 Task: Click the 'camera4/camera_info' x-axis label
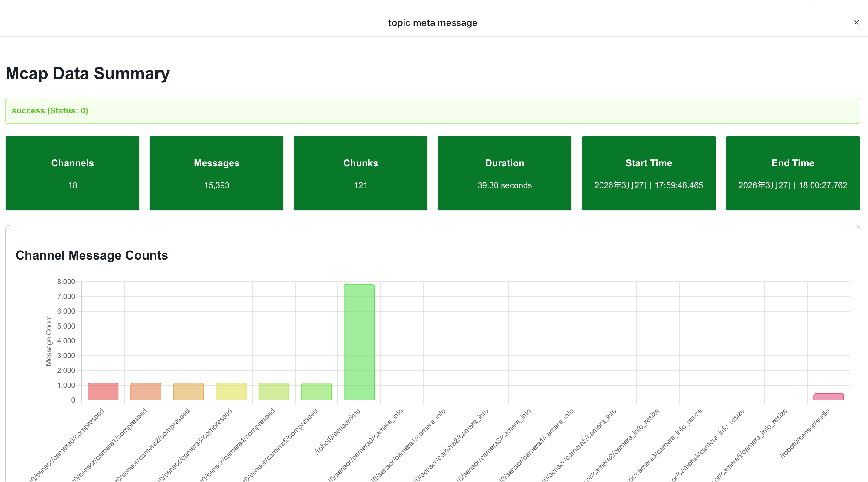coord(537,444)
